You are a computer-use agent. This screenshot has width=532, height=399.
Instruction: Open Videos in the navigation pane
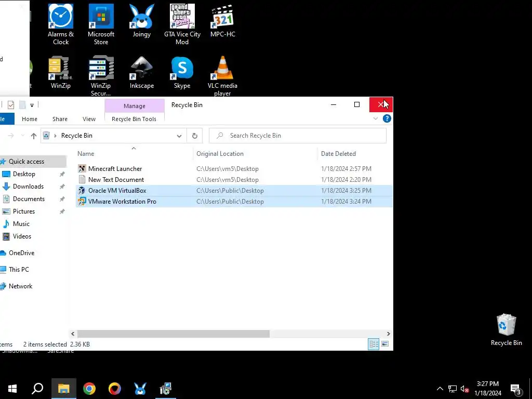point(22,236)
